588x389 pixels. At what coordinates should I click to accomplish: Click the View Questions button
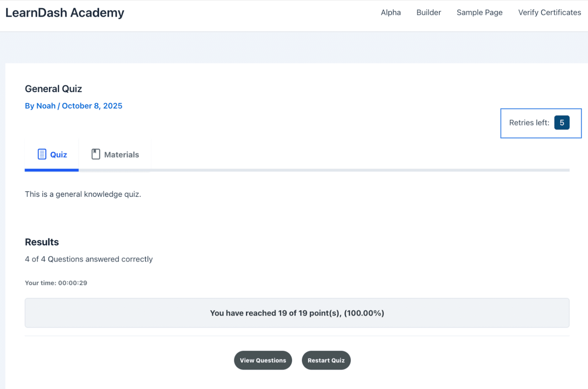[263, 360]
